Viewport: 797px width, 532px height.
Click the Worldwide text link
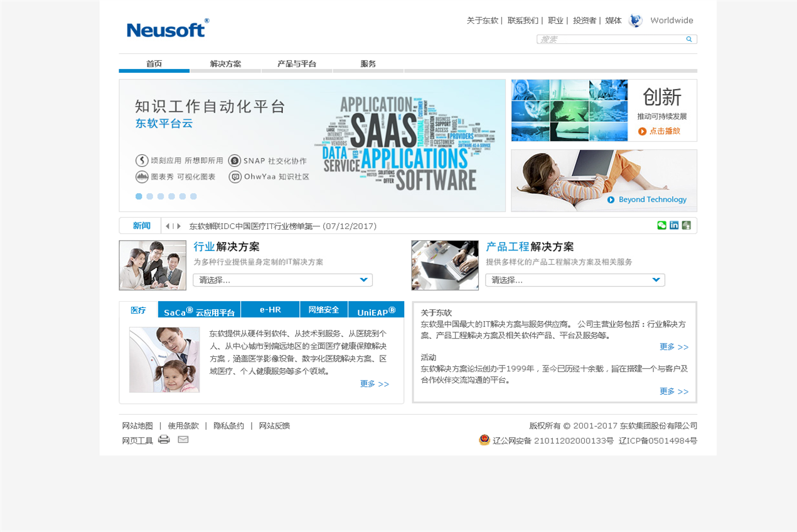[x=671, y=21]
